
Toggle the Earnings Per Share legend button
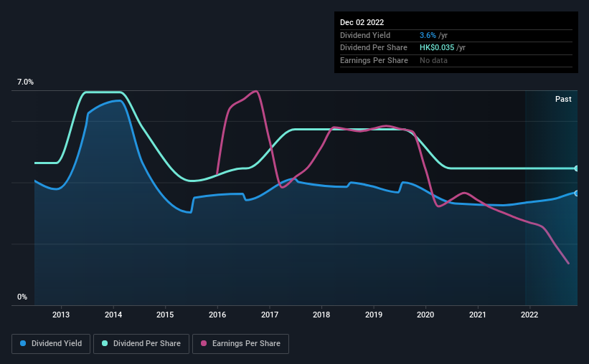[240, 344]
